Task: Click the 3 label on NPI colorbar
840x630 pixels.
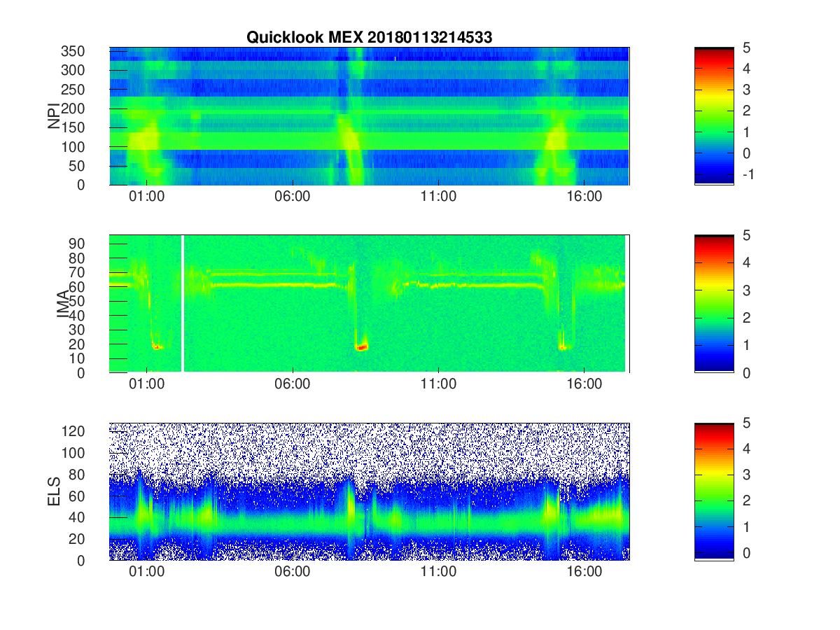Action: coord(746,90)
